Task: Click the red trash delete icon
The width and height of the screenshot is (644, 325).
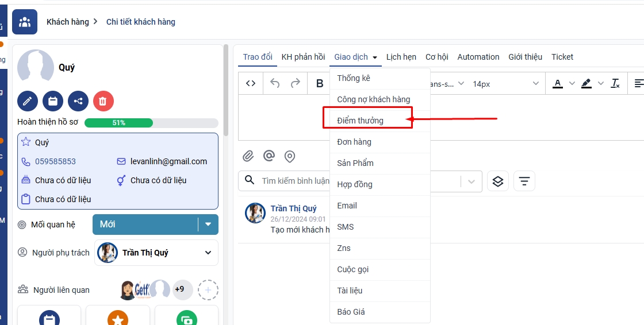Action: [103, 101]
